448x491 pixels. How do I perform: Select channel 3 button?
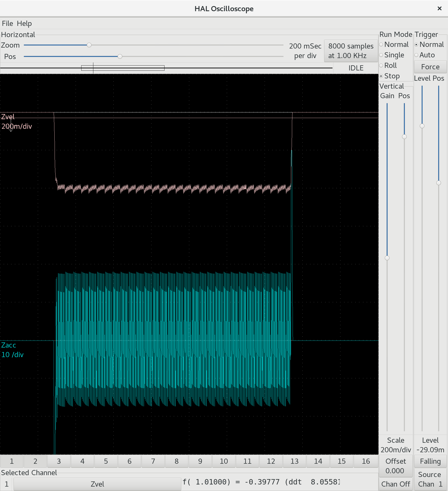tap(59, 461)
